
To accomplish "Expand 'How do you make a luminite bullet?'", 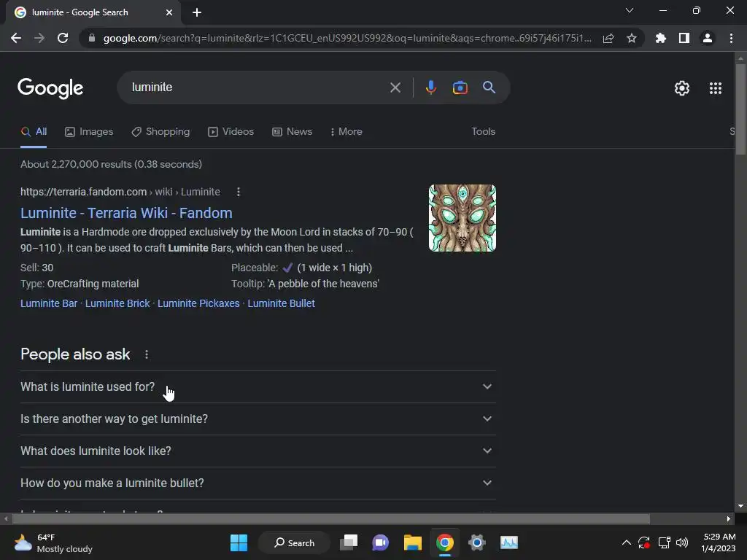I will [258, 483].
